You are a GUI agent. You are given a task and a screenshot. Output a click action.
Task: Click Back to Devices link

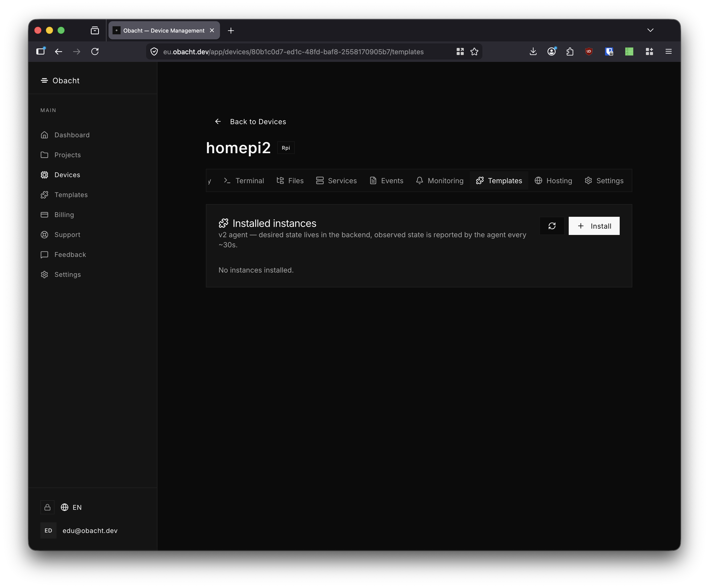click(x=251, y=122)
